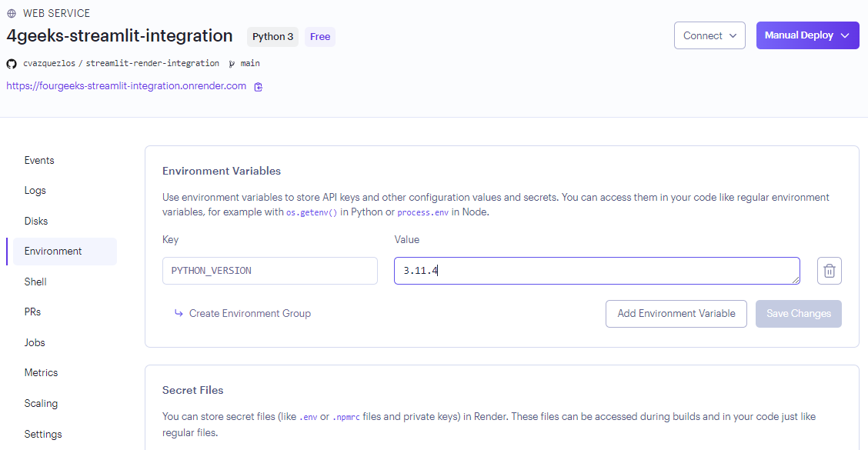Open the Shell section
This screenshot has height=450, width=868.
click(35, 282)
